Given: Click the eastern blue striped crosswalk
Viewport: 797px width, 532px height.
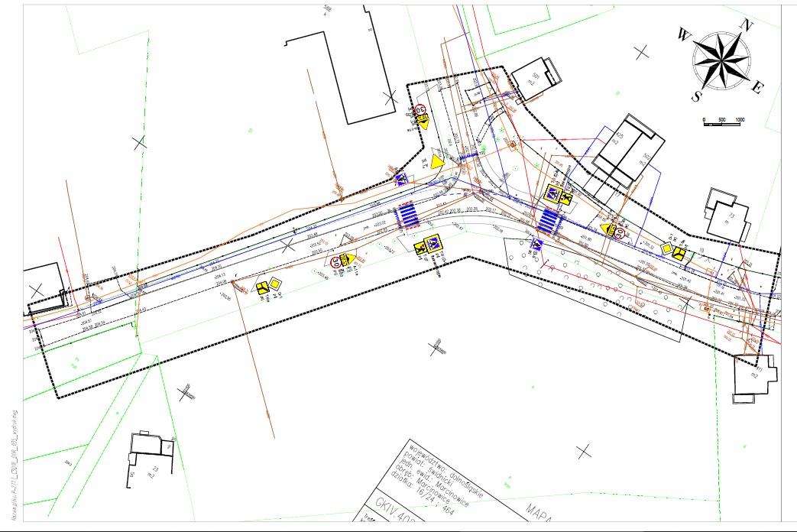Looking at the screenshot, I should click(549, 220).
